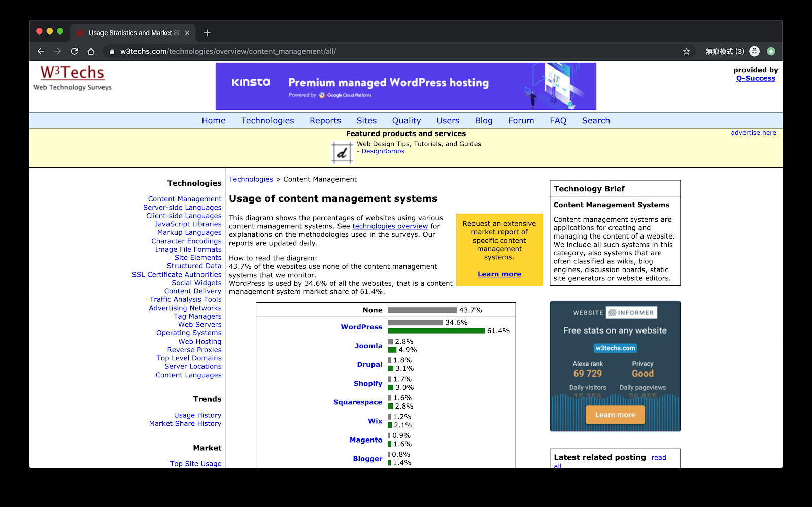Click the gray None 43.7% bar
Image resolution: width=812 pixels, height=507 pixels.
[x=423, y=310]
